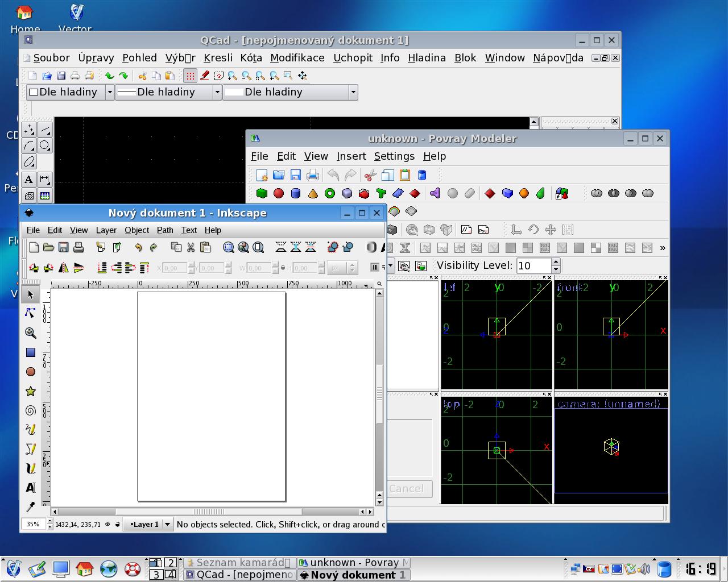Click taskbar button QCad - [nepojmeno
728x582 pixels.
pos(239,575)
